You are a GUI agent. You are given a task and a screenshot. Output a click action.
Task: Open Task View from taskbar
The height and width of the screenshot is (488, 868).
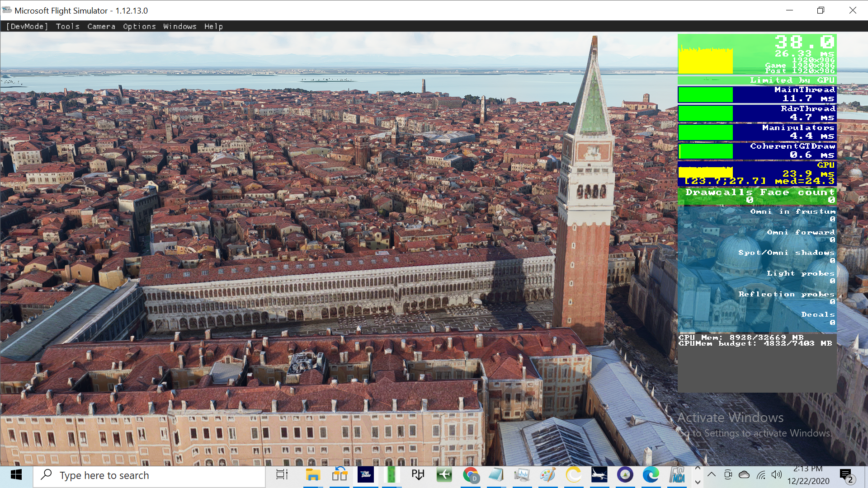pos(282,475)
